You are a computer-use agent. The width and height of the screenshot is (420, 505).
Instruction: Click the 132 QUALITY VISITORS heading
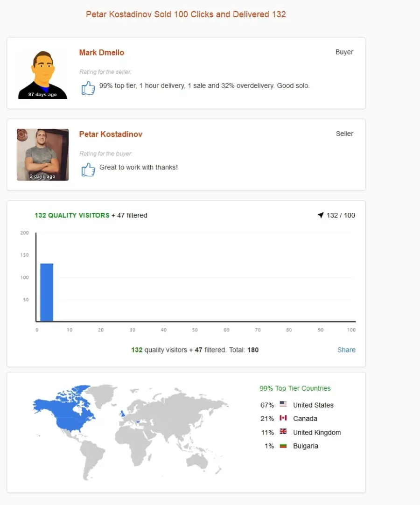point(72,215)
